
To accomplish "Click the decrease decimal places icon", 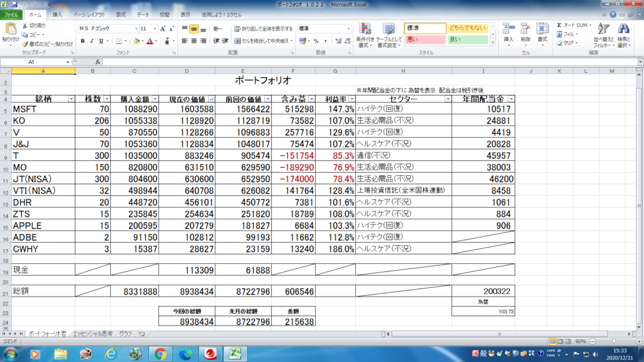I will [347, 41].
